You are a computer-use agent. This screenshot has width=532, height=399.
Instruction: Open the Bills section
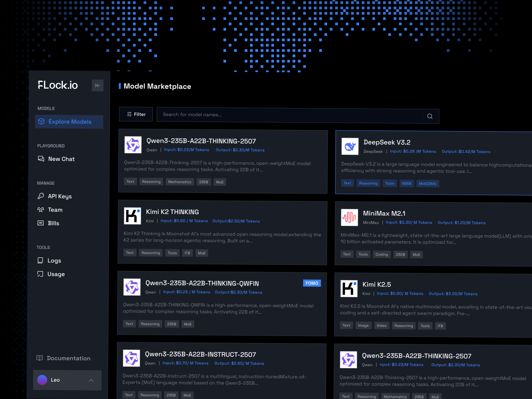[48, 223]
